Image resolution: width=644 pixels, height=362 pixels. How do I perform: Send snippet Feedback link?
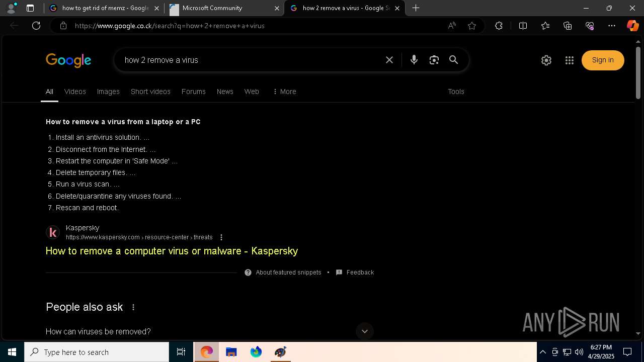click(x=360, y=273)
